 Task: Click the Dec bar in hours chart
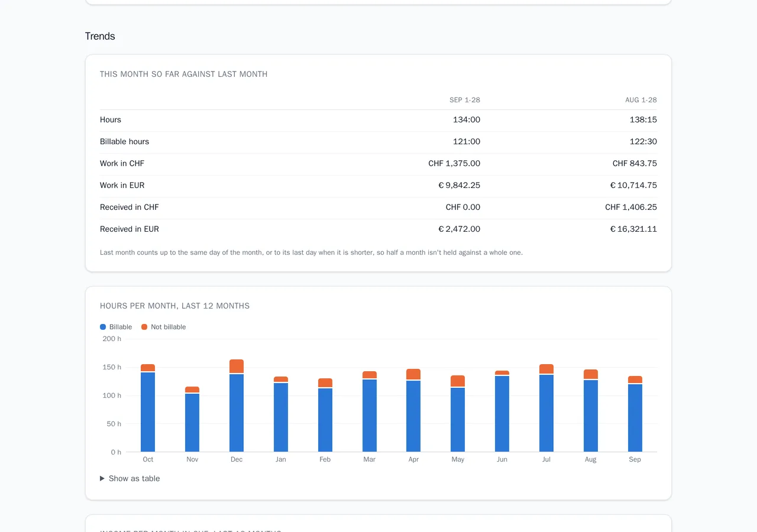click(237, 406)
